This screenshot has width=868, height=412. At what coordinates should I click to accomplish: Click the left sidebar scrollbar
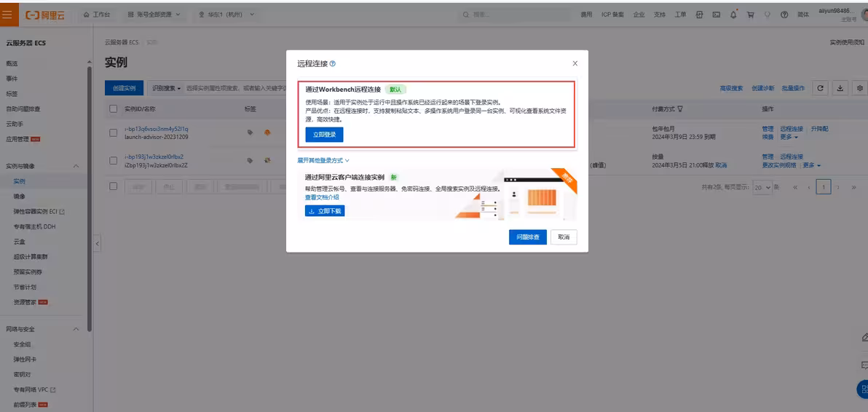[90, 199]
